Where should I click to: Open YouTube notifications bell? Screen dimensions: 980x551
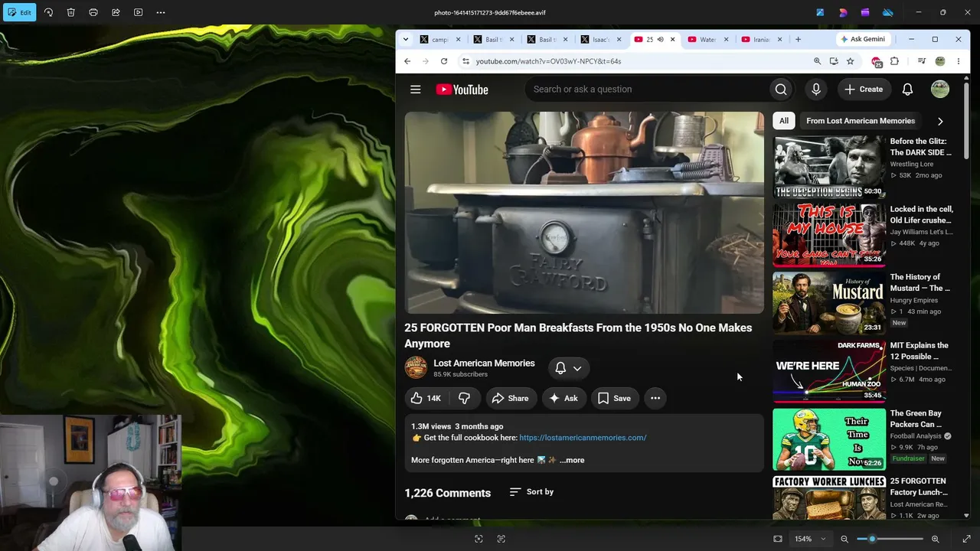pos(907,90)
